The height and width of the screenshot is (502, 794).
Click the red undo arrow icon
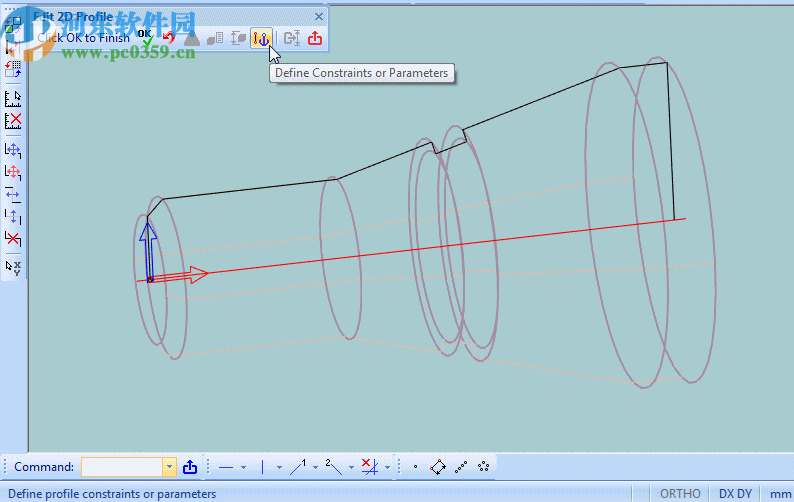168,38
